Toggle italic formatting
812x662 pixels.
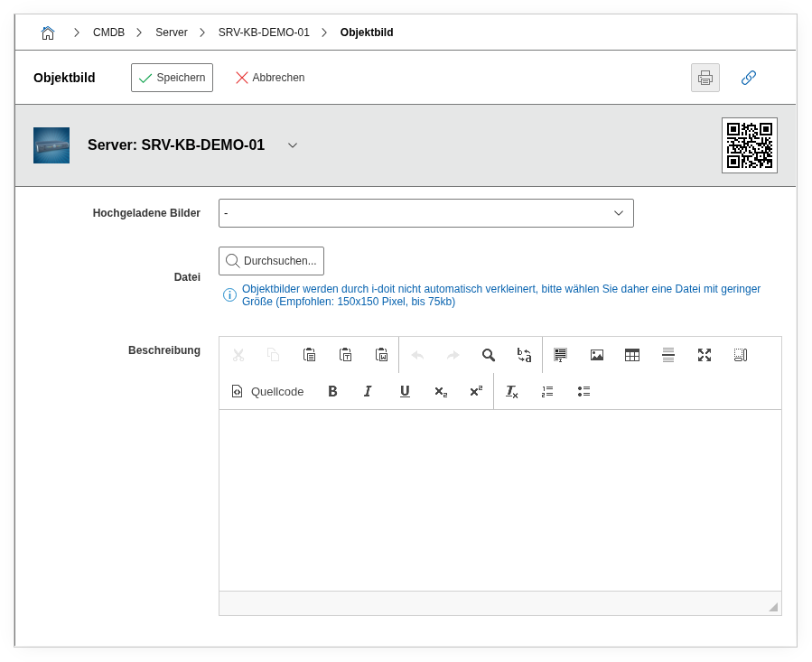368,391
